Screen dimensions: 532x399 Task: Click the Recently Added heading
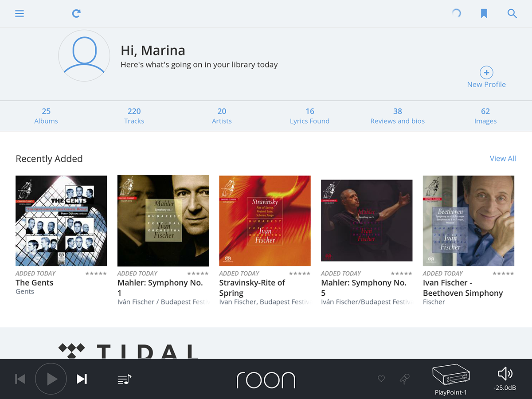coord(49,159)
